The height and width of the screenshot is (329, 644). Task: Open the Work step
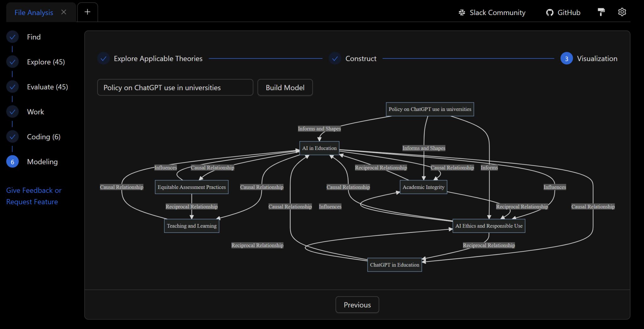35,112
